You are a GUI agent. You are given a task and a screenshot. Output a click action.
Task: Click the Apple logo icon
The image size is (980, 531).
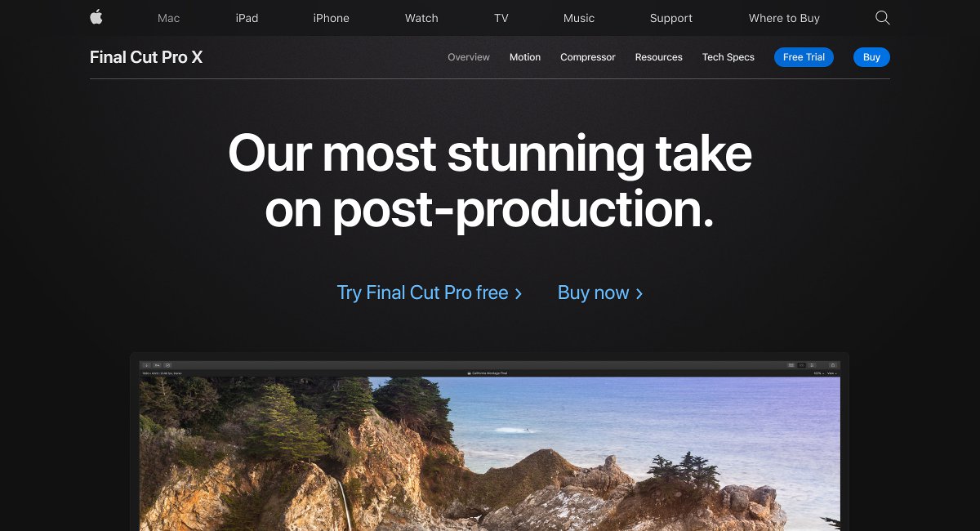(96, 17)
